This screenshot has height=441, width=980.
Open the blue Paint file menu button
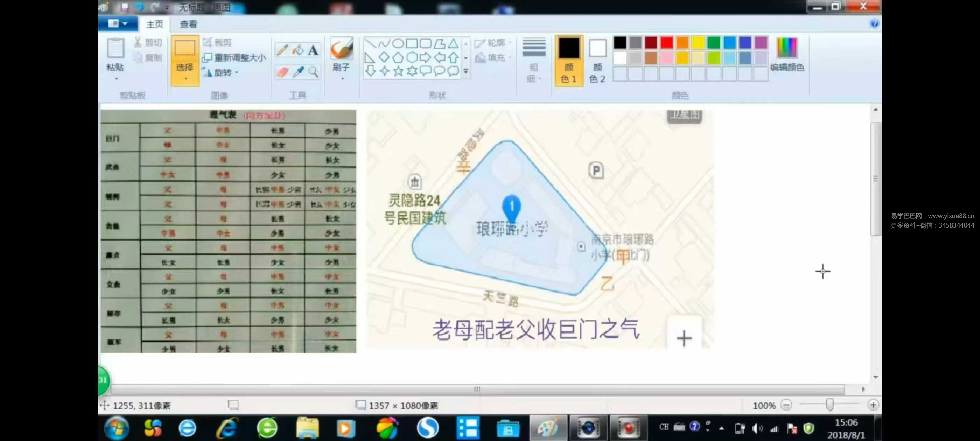(x=118, y=23)
